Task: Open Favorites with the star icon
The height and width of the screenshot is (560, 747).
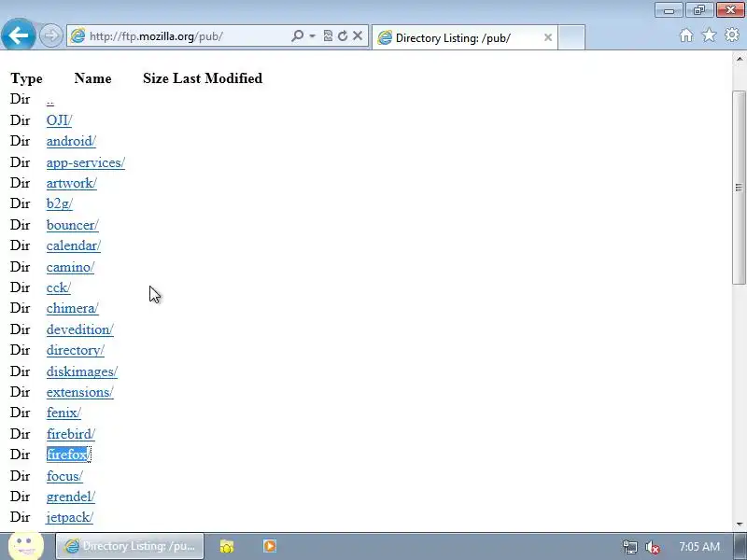Action: 710,35
